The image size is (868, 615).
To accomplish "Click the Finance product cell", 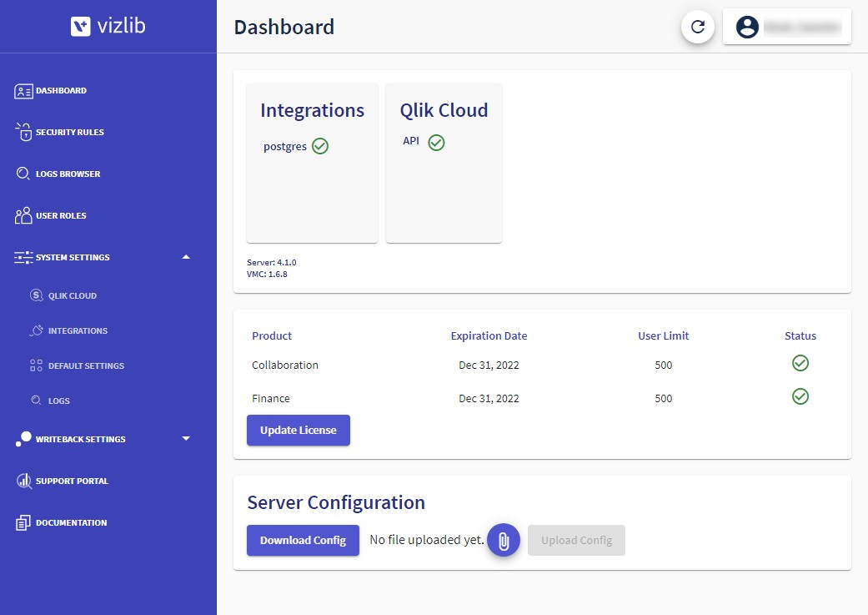I will pyautogui.click(x=271, y=398).
